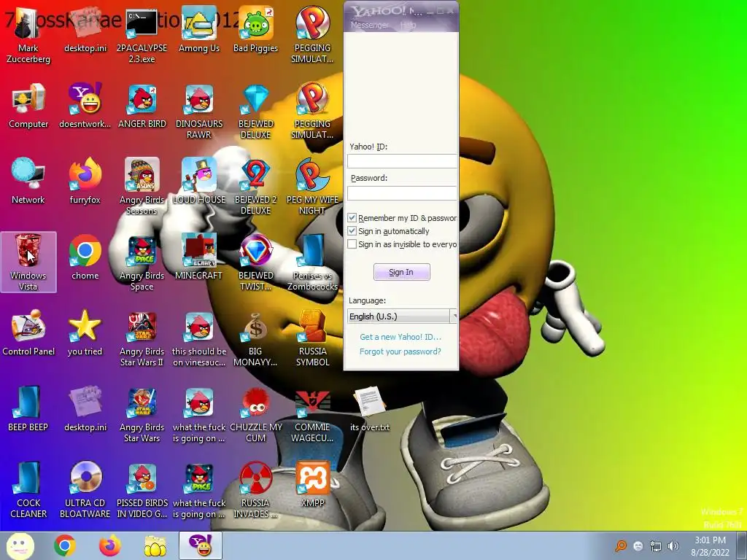This screenshot has height=560, width=747.
Task: Select the BEJEWED TWIST shortcut
Action: click(x=256, y=262)
